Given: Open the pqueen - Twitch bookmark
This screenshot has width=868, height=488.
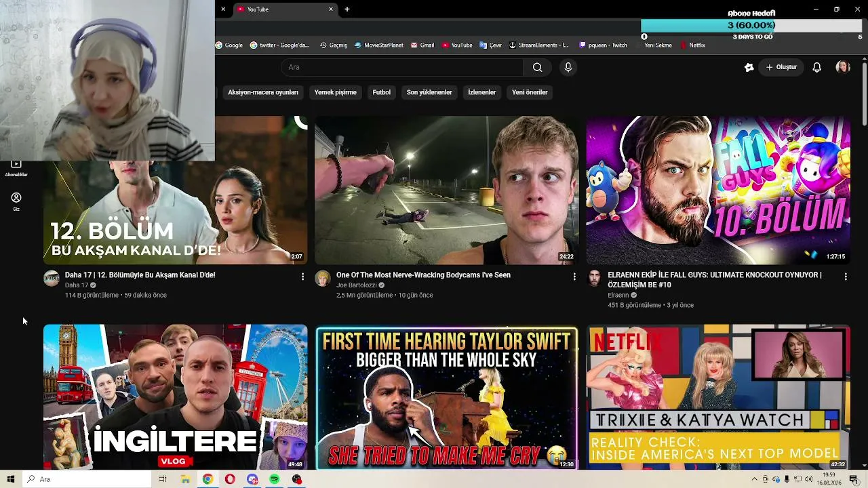Looking at the screenshot, I should tap(603, 45).
